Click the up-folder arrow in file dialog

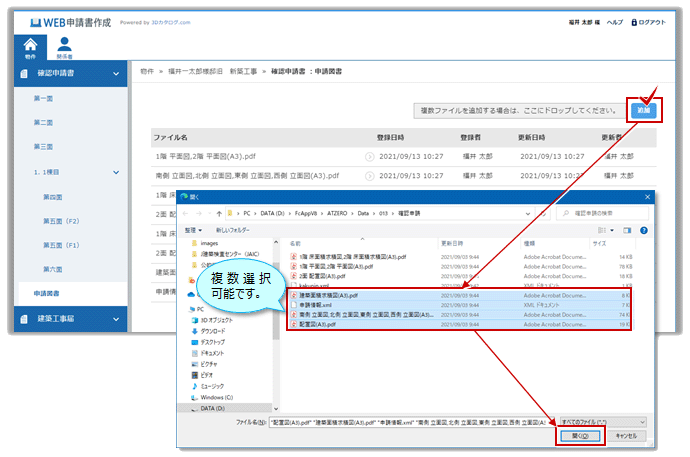click(x=217, y=213)
